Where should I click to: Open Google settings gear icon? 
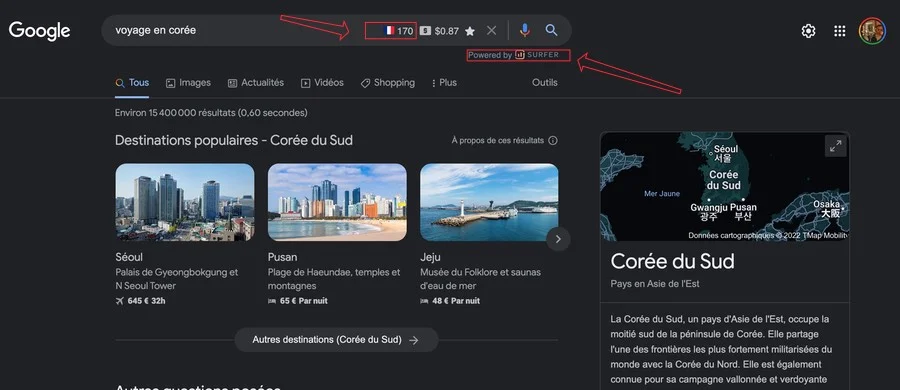pos(808,31)
